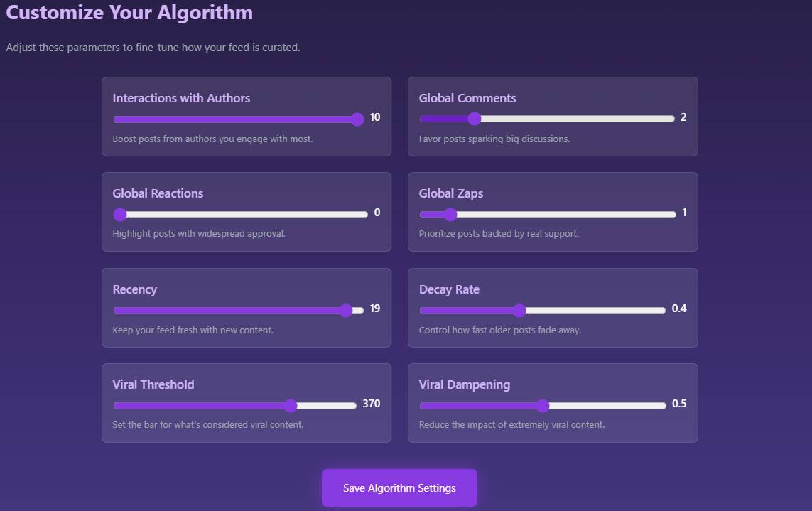
Task: Click the Viral Threshold slider handle
Action: 291,406
